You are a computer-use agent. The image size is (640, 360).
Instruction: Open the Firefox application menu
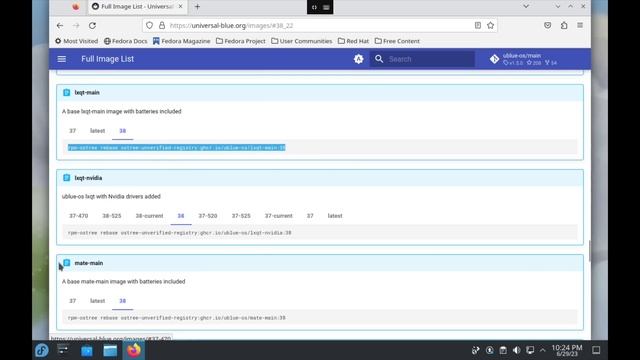pos(580,25)
